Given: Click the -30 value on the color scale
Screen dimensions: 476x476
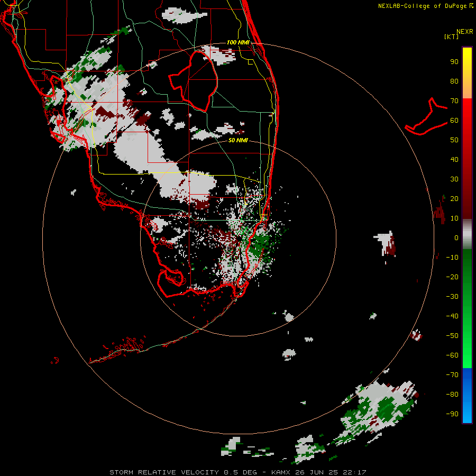Looking at the screenshot, I should pyautogui.click(x=452, y=297).
